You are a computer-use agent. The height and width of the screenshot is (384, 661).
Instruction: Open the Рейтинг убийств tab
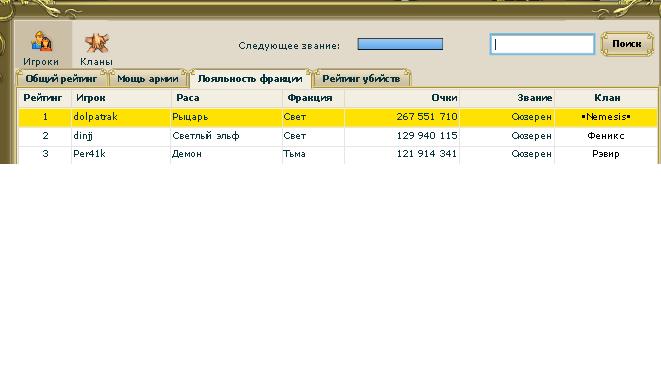pos(361,78)
